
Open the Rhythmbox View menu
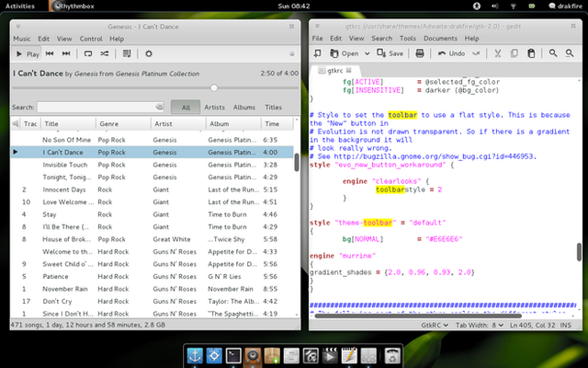point(64,39)
